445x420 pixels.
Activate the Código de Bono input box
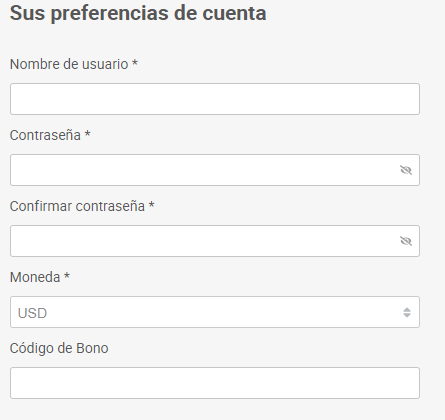(215, 383)
